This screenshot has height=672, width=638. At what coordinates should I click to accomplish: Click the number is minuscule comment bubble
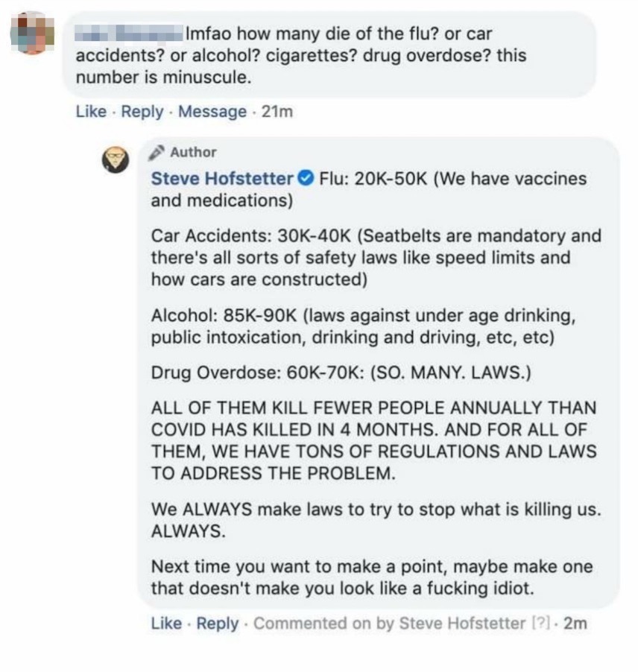point(329,55)
